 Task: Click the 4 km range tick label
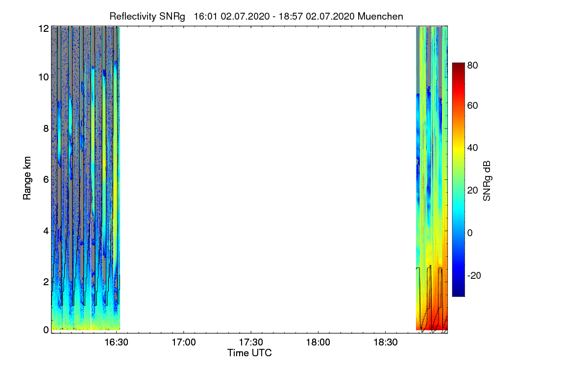(46, 230)
